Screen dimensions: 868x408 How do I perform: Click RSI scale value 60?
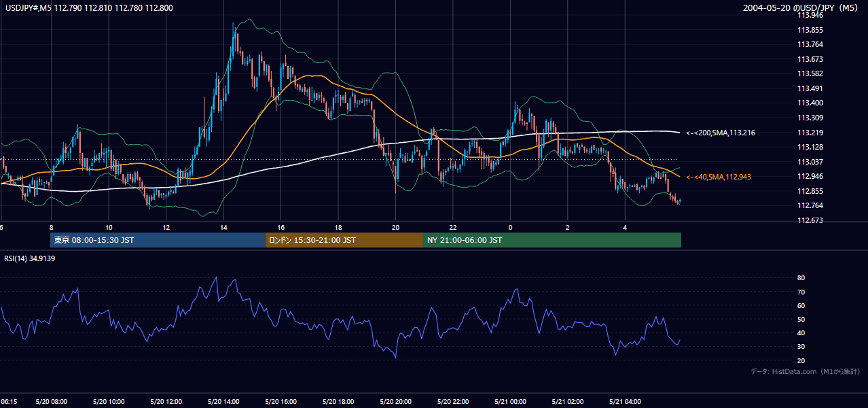(801, 305)
